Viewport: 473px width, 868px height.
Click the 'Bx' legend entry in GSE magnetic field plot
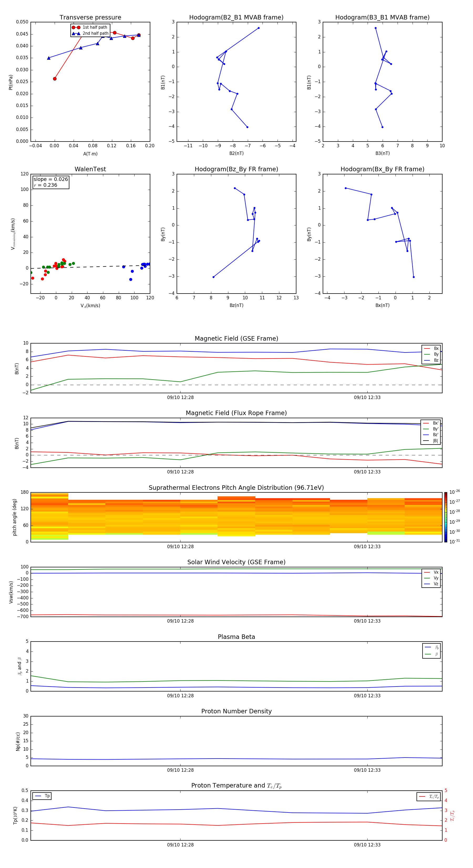pyautogui.click(x=431, y=349)
